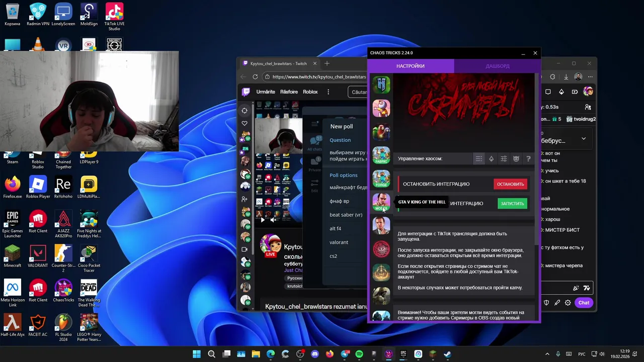Click the sword mod tools icon in chat

(x=557, y=303)
